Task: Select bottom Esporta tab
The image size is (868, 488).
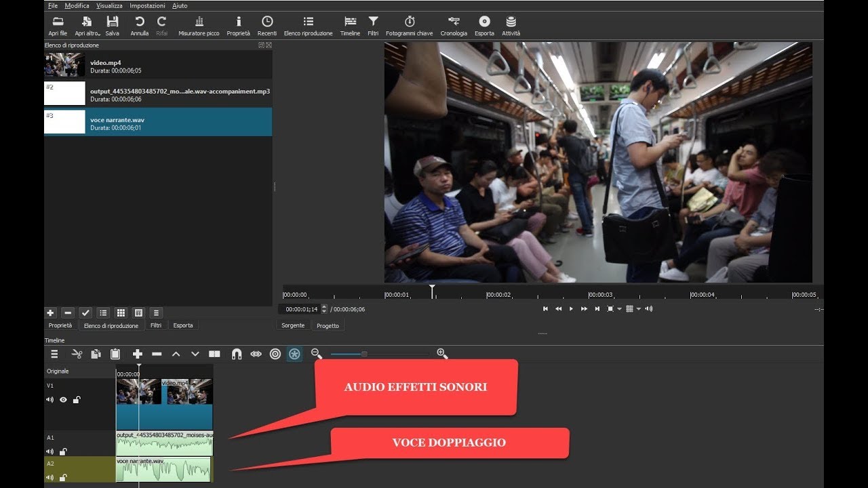Action: pyautogui.click(x=183, y=326)
